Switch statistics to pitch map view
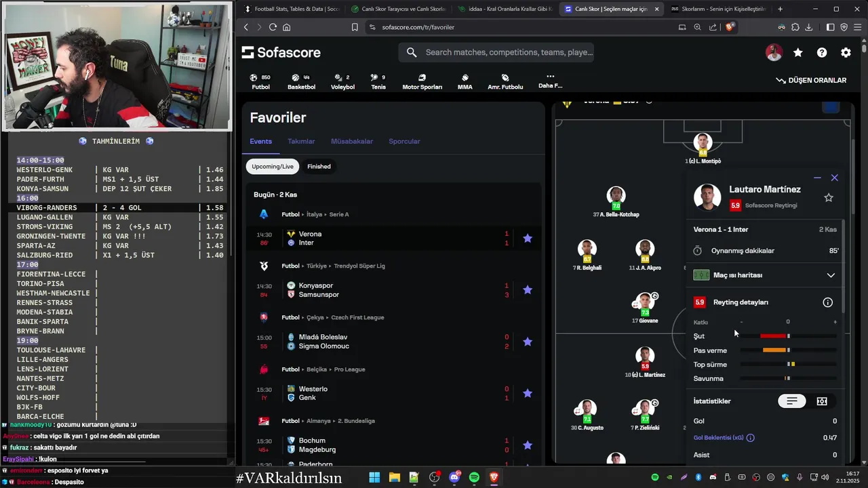Screen dimensions: 868x488 (x=822, y=401)
